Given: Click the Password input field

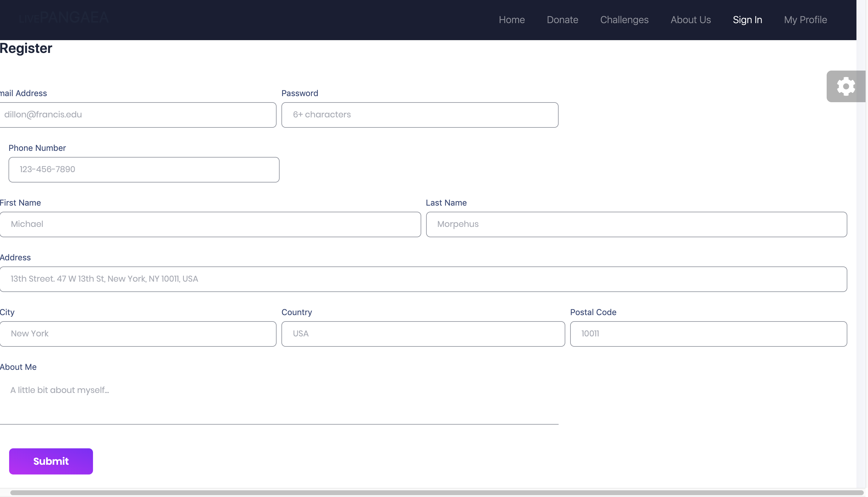Looking at the screenshot, I should click(x=419, y=115).
